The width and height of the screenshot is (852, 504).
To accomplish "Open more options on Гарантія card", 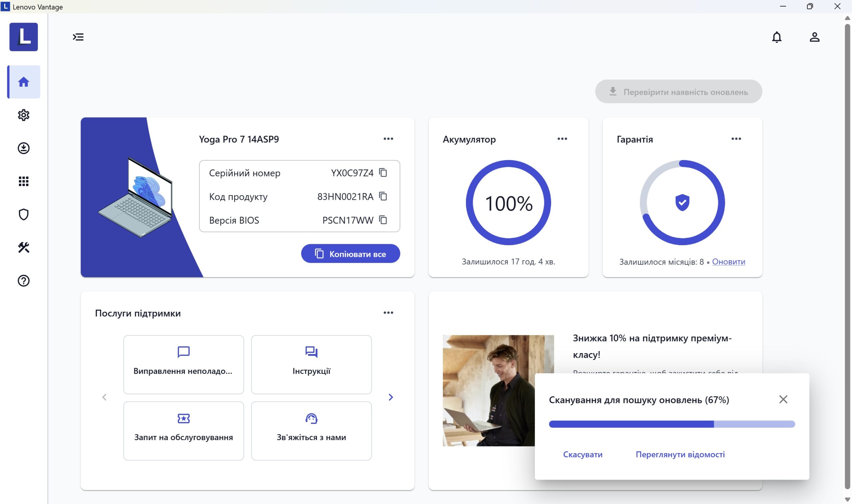I will 736,139.
